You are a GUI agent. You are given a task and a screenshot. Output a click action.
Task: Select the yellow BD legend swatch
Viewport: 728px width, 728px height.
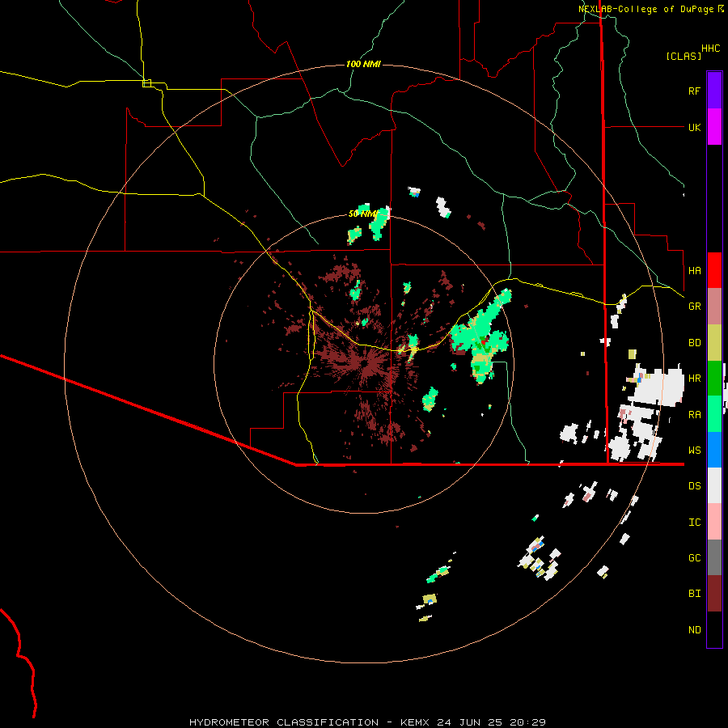pos(714,343)
